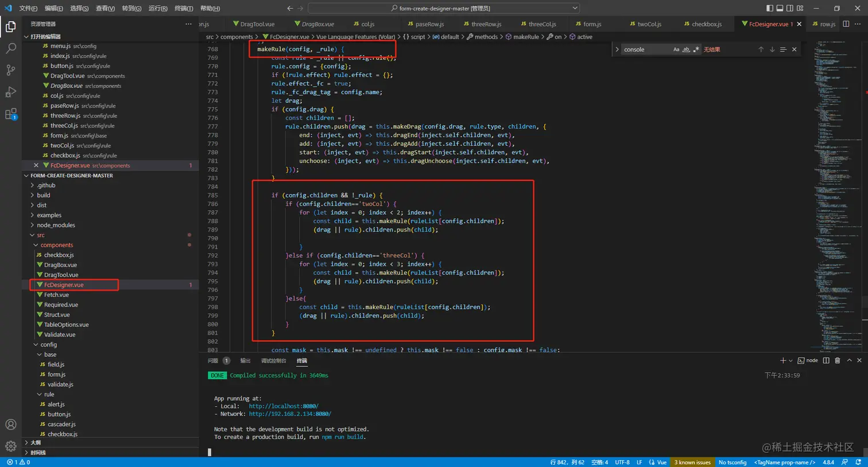Open the Source Control view
The width and height of the screenshot is (868, 467).
pyautogui.click(x=10, y=70)
